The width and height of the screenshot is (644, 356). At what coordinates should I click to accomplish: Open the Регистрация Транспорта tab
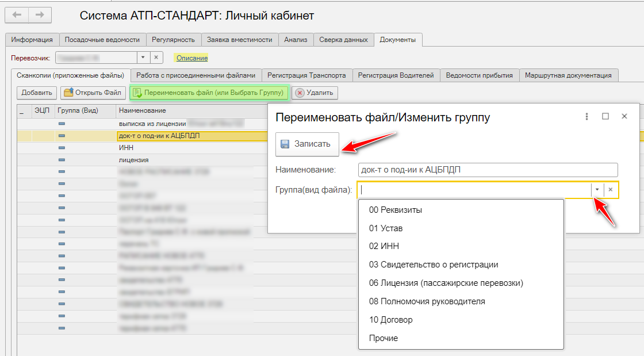point(306,75)
